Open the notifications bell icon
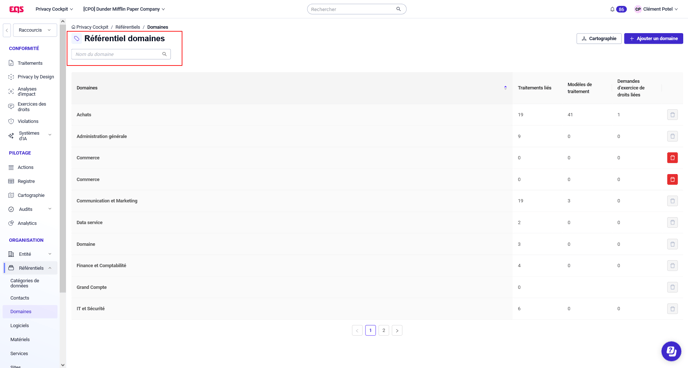Image resolution: width=688 pixels, height=368 pixels. click(612, 9)
